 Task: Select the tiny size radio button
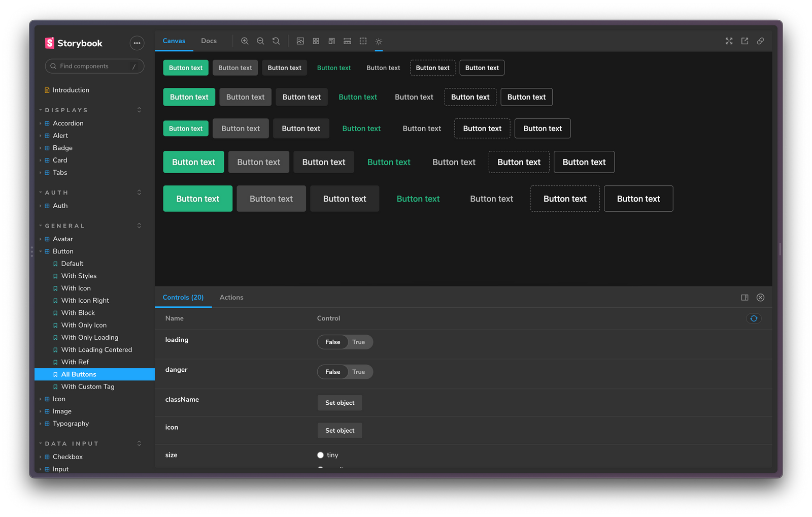pyautogui.click(x=320, y=455)
